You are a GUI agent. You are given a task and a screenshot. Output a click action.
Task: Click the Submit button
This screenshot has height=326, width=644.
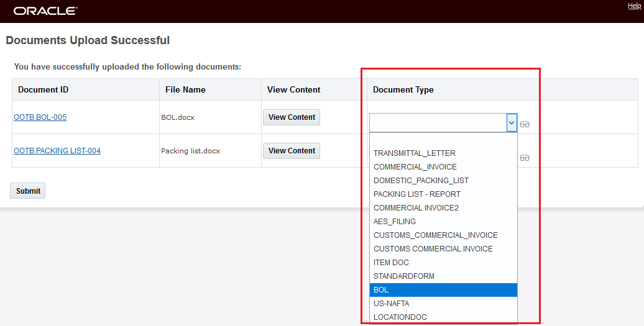click(x=28, y=191)
